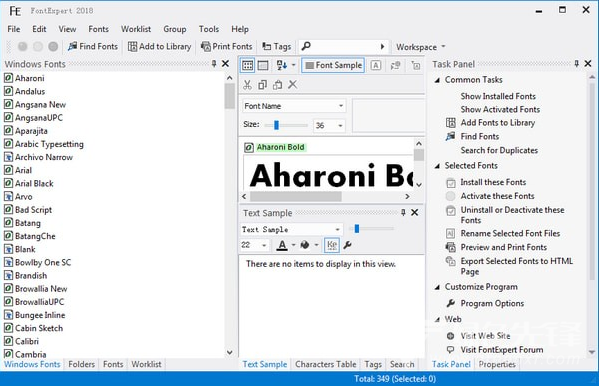Viewport: 599px width, 386px height.
Task: Toggle the kerning Ke button
Action: tap(332, 245)
